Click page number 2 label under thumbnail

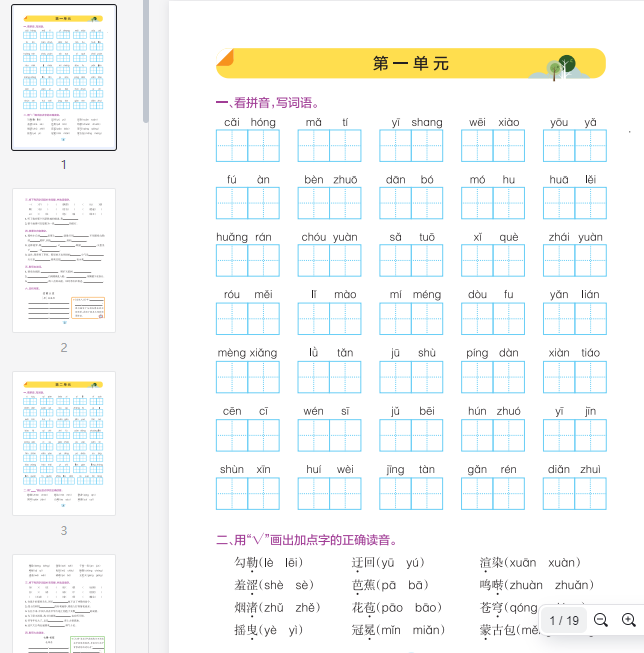(64, 348)
